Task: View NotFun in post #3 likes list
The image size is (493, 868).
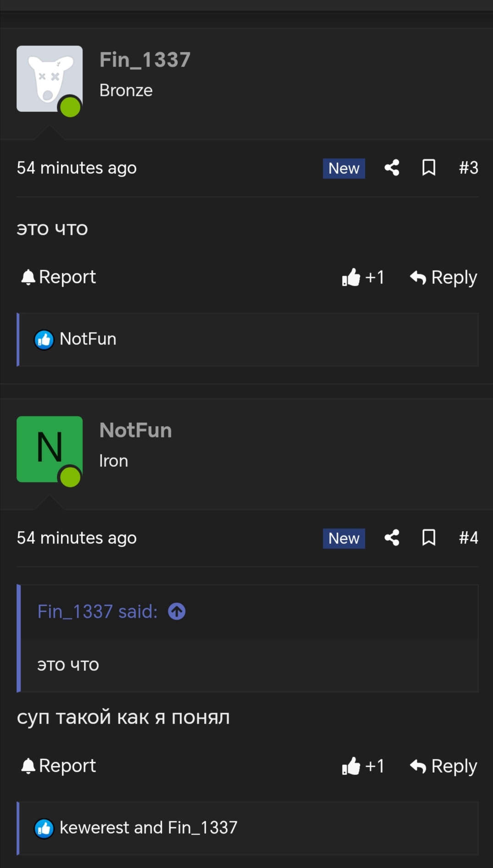Action: tap(88, 339)
